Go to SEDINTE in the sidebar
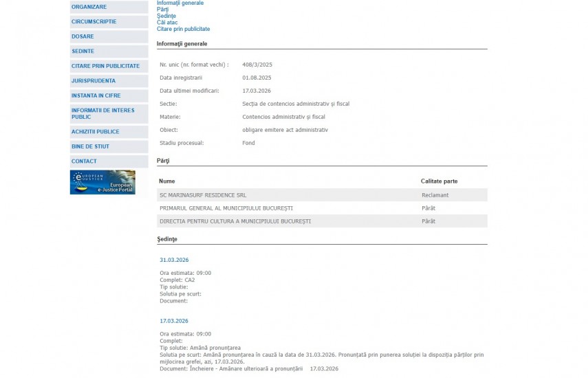This screenshot has width=588, height=378. [83, 52]
